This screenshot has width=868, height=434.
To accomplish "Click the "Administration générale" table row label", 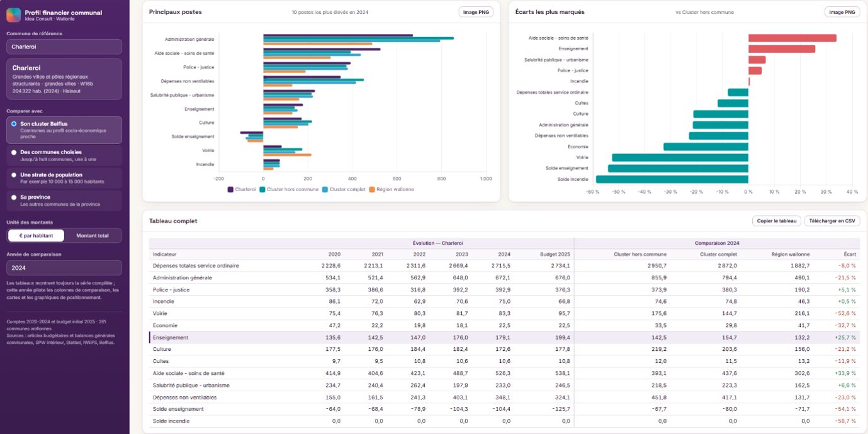I will (x=183, y=278).
